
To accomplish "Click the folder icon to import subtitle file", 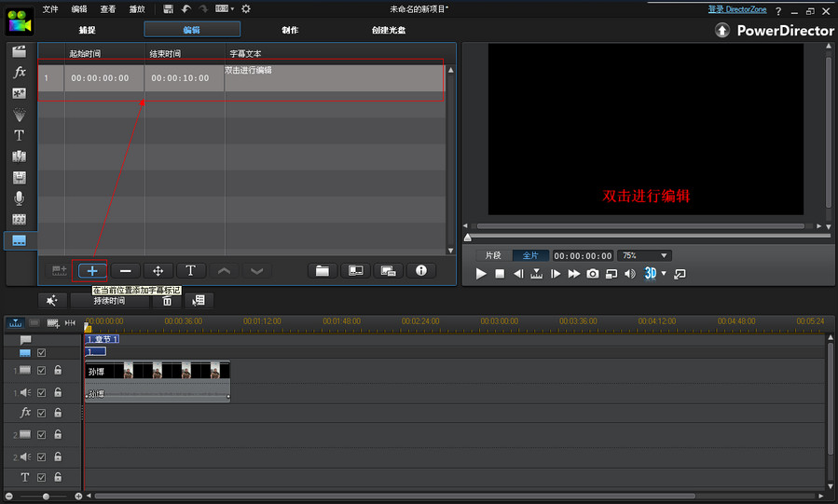I will 322,270.
